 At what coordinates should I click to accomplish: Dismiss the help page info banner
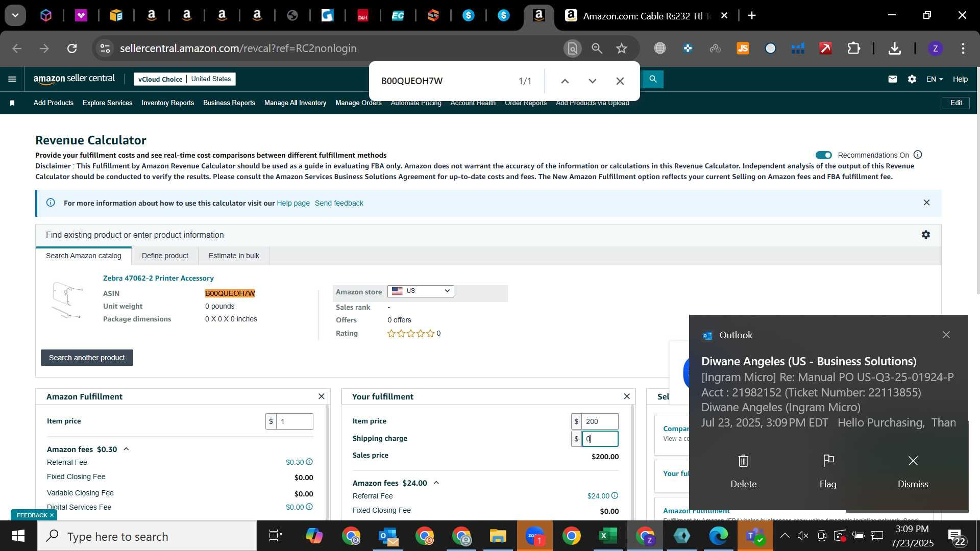pyautogui.click(x=926, y=203)
